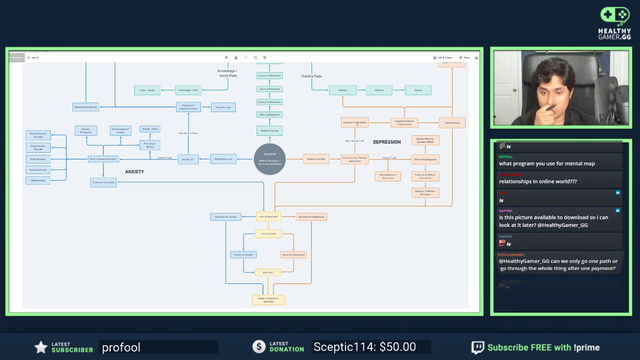Click the HealthyGamer.GG controller logo

tap(615, 23)
